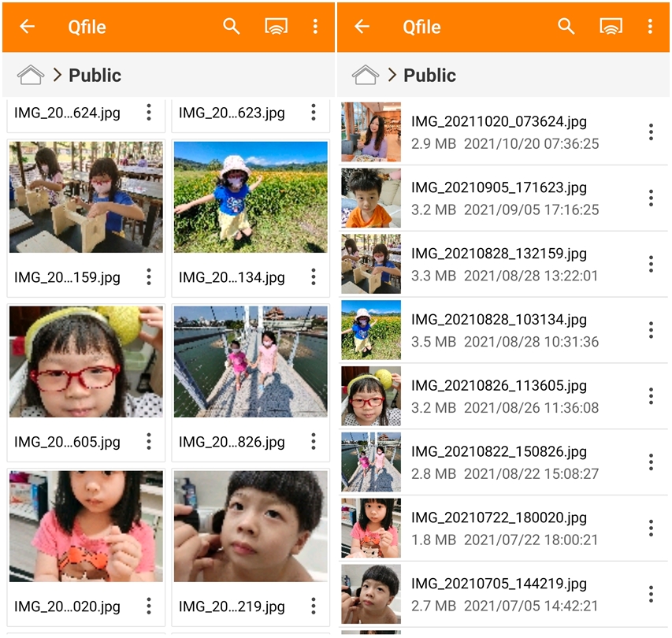The image size is (672, 638).
Task: Tap the 1.8 MB 2021/07/22 18:00:21 details
Action: 505,540
